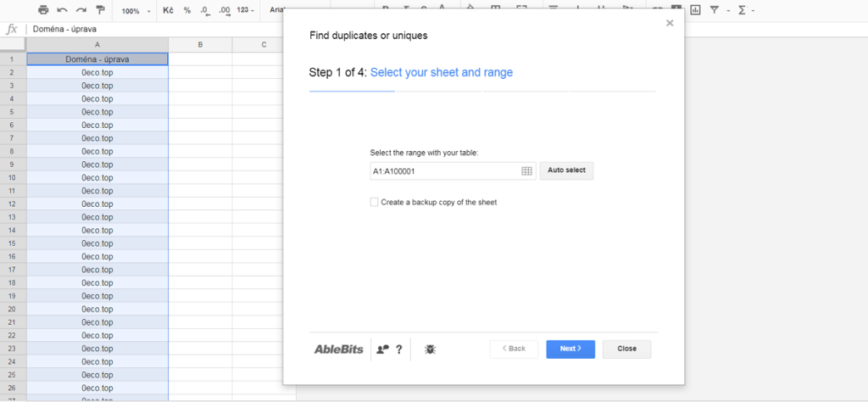Insert a chart via toolbar icon
Image resolution: width=868 pixels, height=402 pixels.
(x=695, y=10)
